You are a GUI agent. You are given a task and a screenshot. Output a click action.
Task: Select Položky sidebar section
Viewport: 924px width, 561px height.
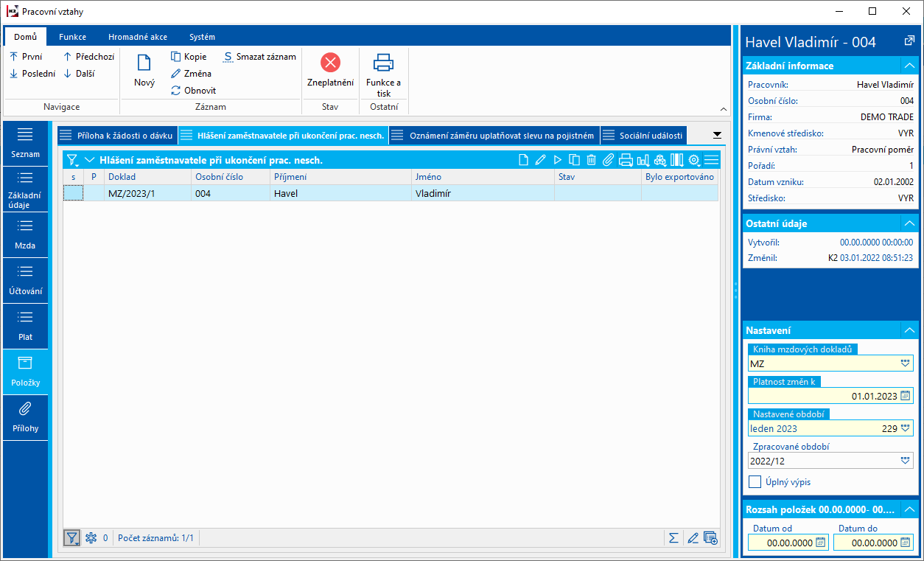coord(26,372)
